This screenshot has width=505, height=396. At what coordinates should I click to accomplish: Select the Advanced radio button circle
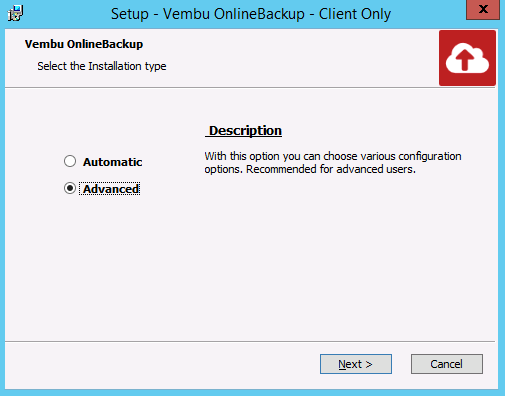click(x=70, y=188)
